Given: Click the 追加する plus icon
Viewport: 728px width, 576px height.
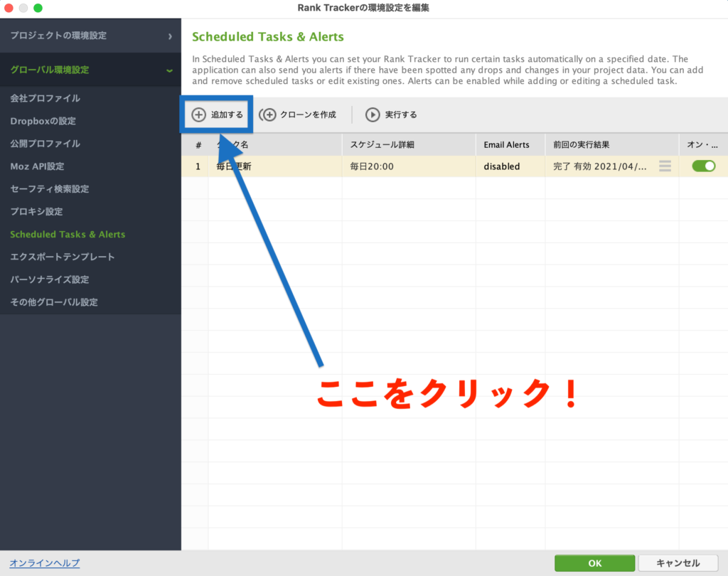Looking at the screenshot, I should click(x=199, y=114).
